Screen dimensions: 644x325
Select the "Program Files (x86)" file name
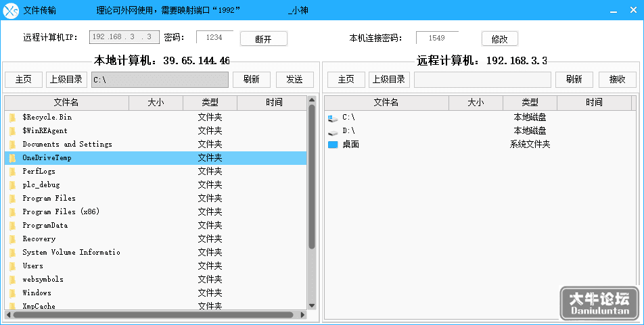pyautogui.click(x=61, y=211)
